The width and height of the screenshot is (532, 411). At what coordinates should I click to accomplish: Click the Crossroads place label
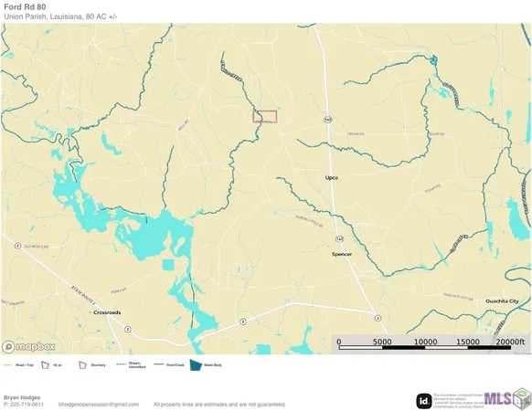(107, 312)
